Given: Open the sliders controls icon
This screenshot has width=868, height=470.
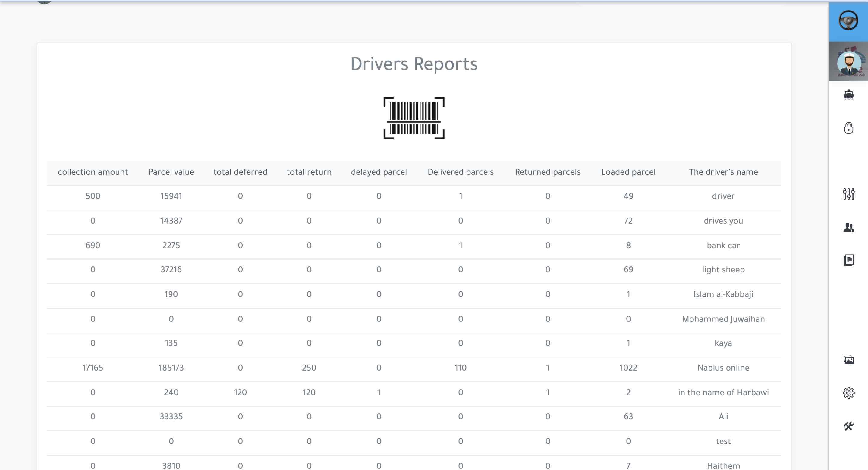Looking at the screenshot, I should click(x=848, y=194).
